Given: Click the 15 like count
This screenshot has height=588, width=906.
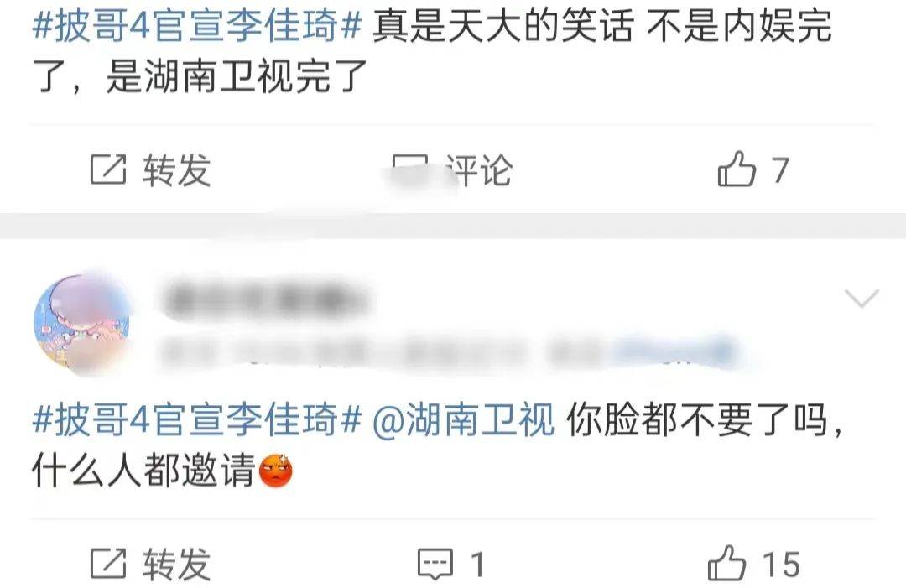Looking at the screenshot, I should pos(781,565).
